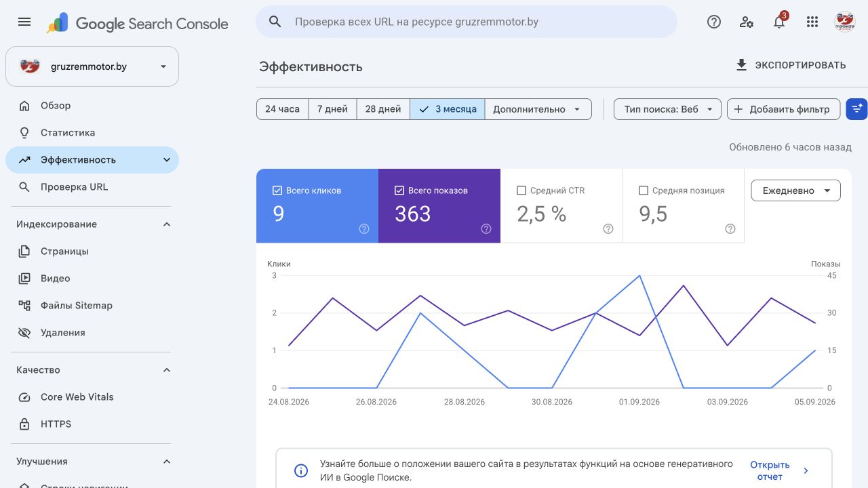Click the blue filter settings icon

click(856, 108)
